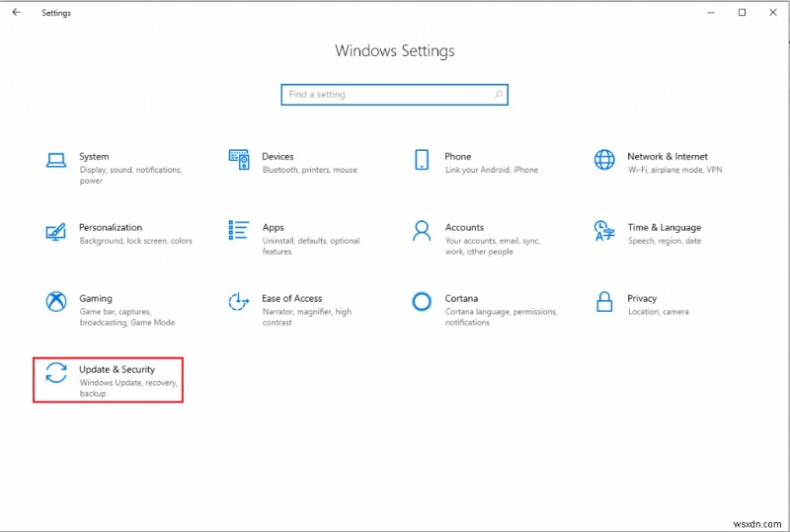Viewport: 790px width, 532px height.
Task: Click 'Display, sound, notifications, power' description
Action: (130, 176)
